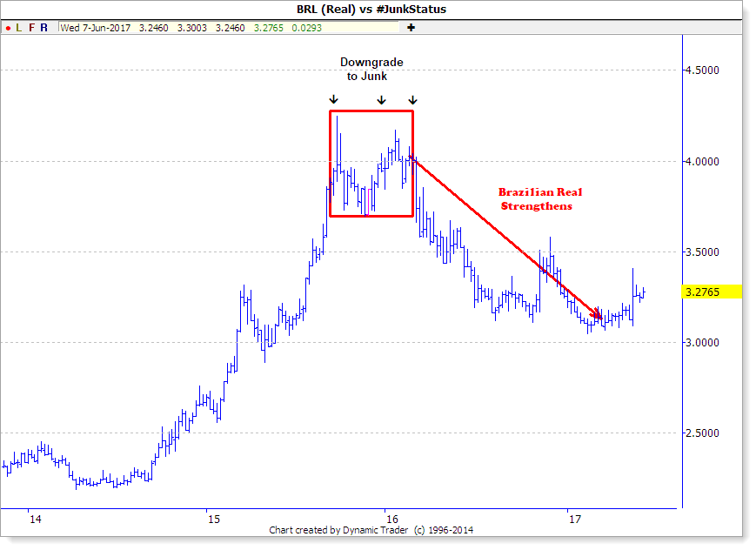Image resolution: width=756 pixels, height=550 pixels.
Task: Select the Downgrade to Junk annotation text
Action: point(371,69)
